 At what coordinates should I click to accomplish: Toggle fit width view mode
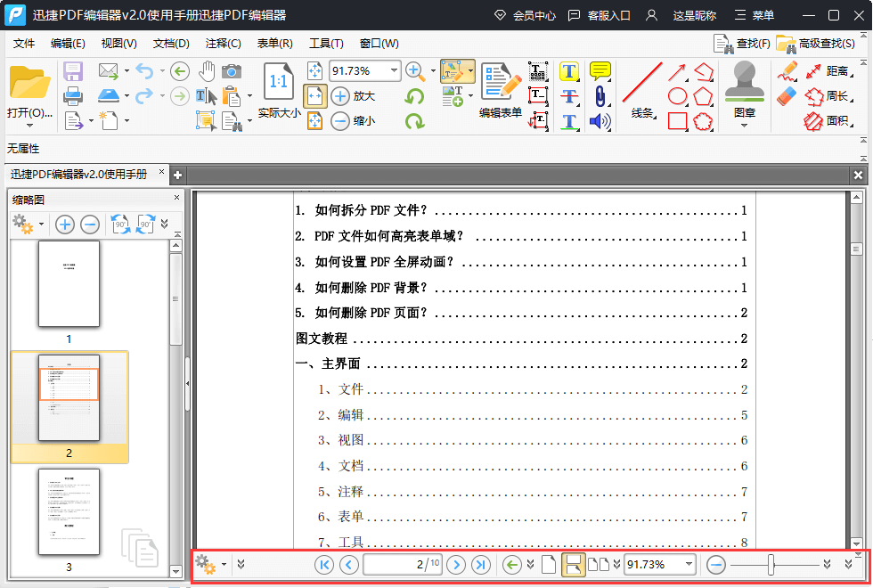(x=315, y=96)
